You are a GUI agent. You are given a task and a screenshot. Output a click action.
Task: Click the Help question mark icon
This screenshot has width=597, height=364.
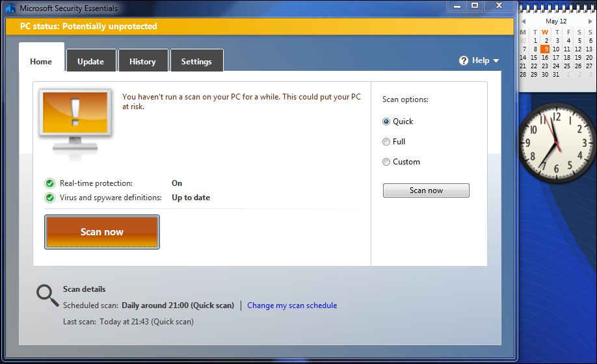(464, 60)
